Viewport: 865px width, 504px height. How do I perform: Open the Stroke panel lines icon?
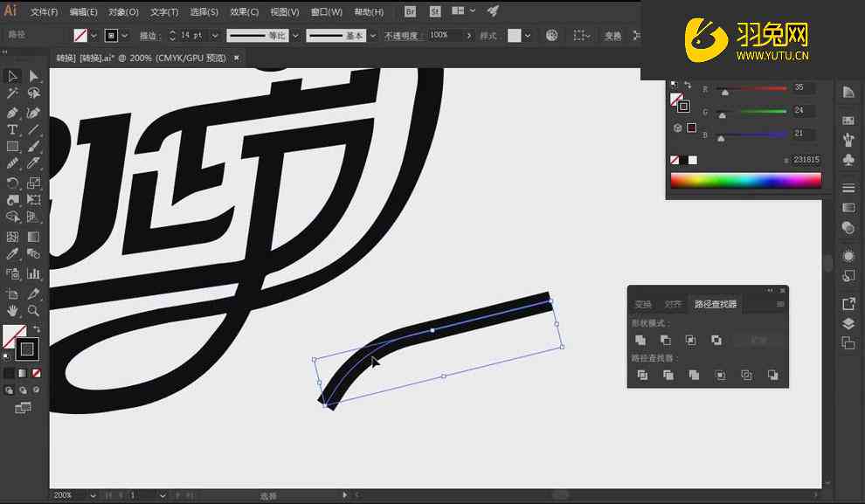pyautogui.click(x=848, y=188)
